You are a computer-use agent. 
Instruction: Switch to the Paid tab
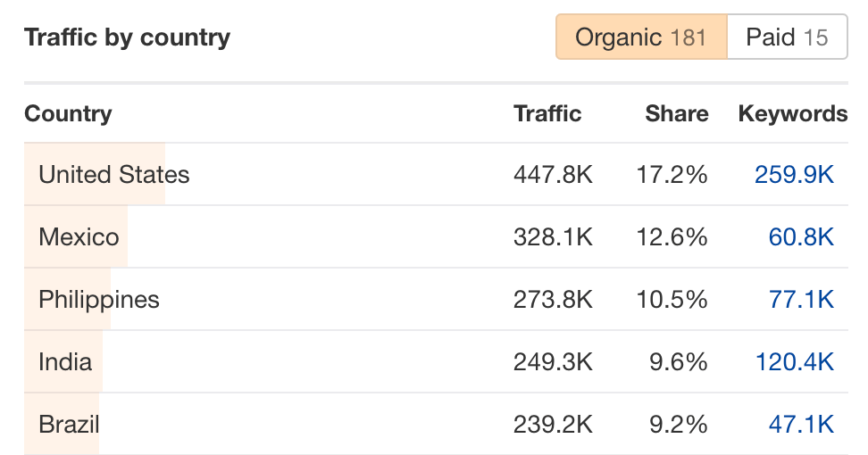[787, 37]
